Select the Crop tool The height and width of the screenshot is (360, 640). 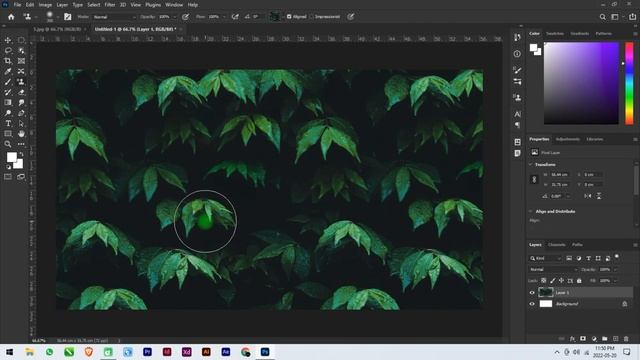(x=8, y=61)
